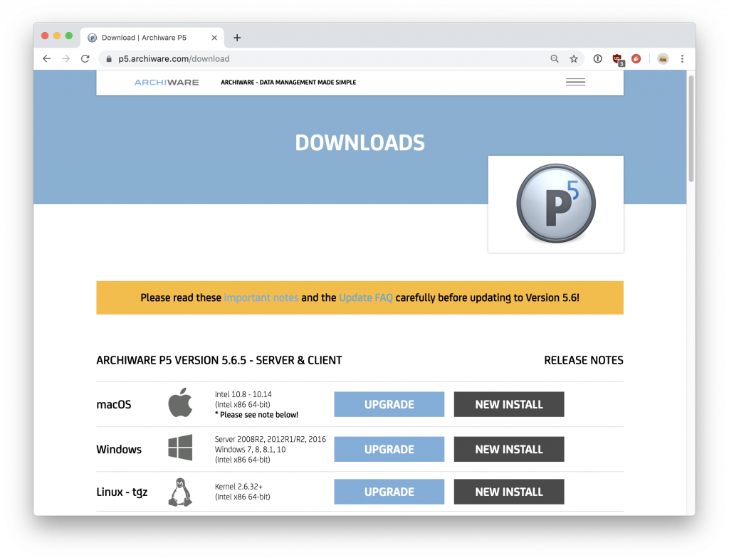
Task: Open the important notes link
Action: 261,297
